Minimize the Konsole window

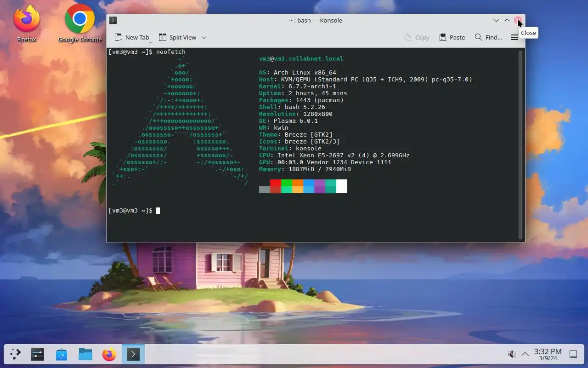pyautogui.click(x=496, y=20)
